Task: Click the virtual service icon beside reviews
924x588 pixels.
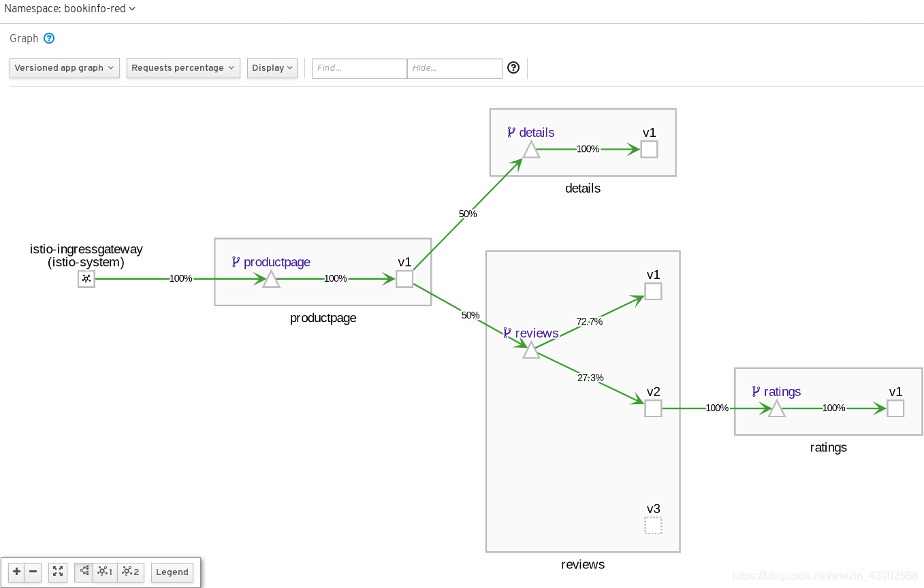Action: (507, 333)
